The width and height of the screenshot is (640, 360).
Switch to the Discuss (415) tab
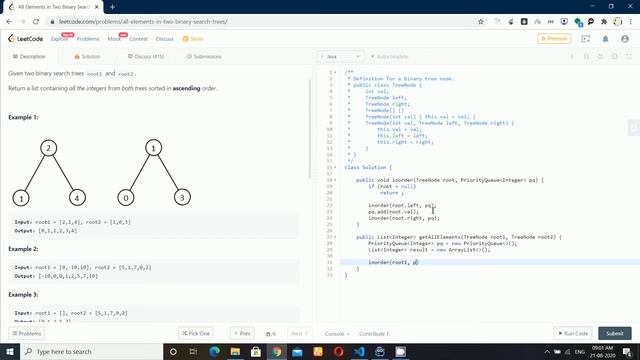pyautogui.click(x=146, y=56)
